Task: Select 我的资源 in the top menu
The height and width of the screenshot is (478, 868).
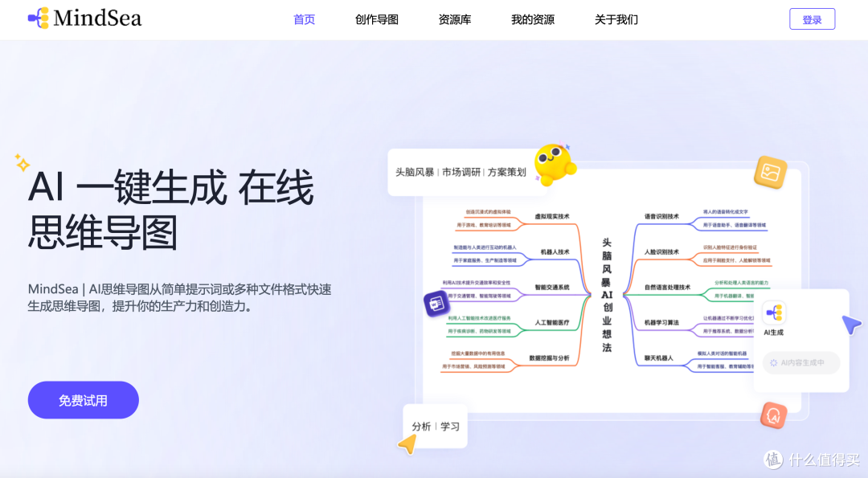Action: point(533,20)
